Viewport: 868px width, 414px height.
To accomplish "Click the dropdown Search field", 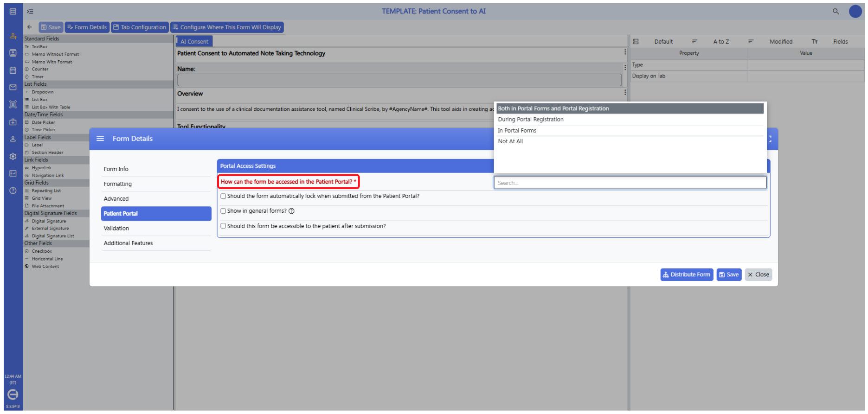I will pos(630,183).
